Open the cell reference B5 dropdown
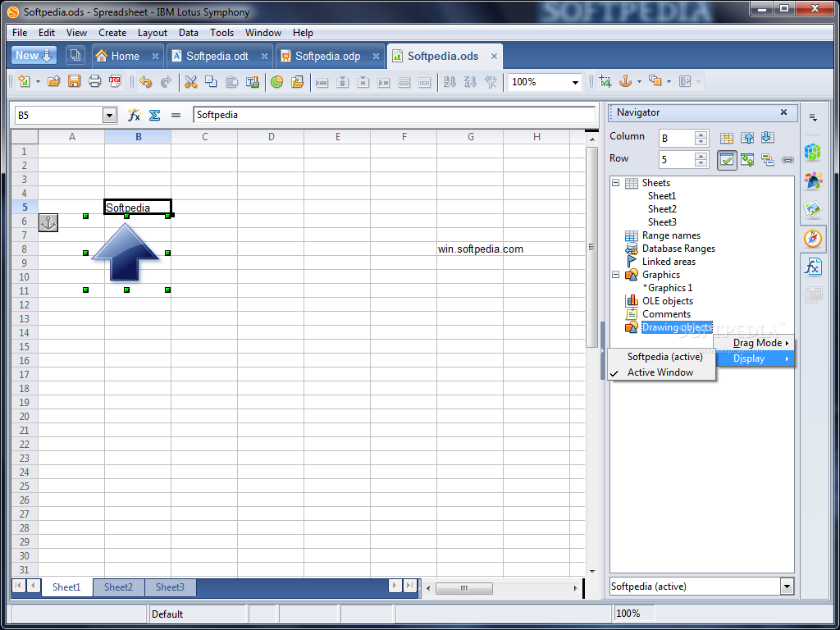 click(109, 115)
